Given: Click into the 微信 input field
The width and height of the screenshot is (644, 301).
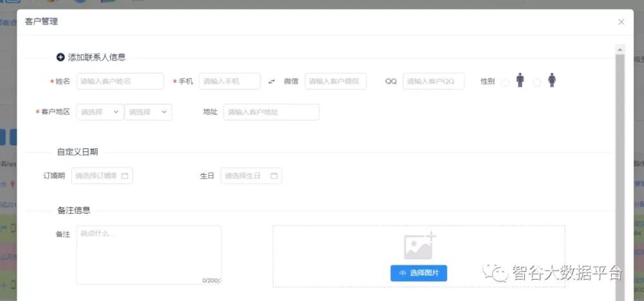Looking at the screenshot, I should click(336, 81).
